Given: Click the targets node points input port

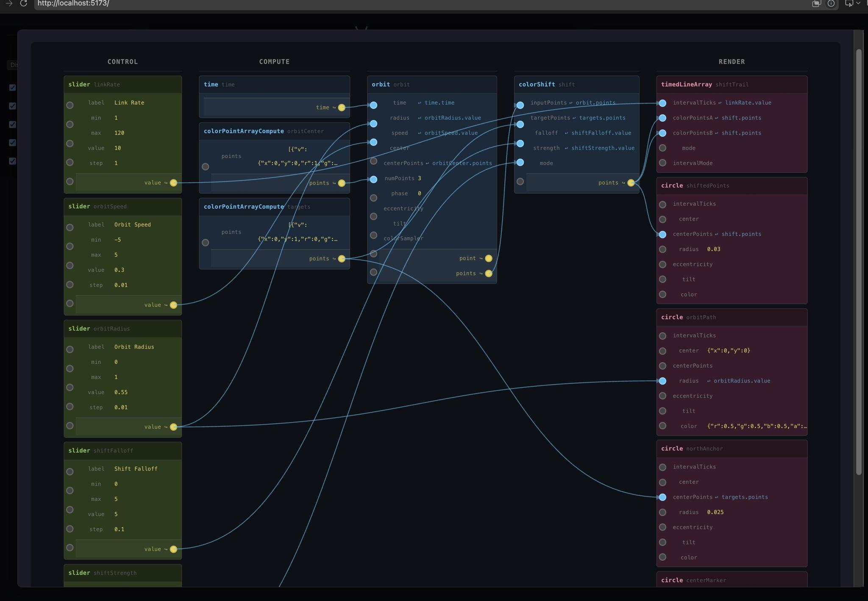Looking at the screenshot, I should point(205,243).
